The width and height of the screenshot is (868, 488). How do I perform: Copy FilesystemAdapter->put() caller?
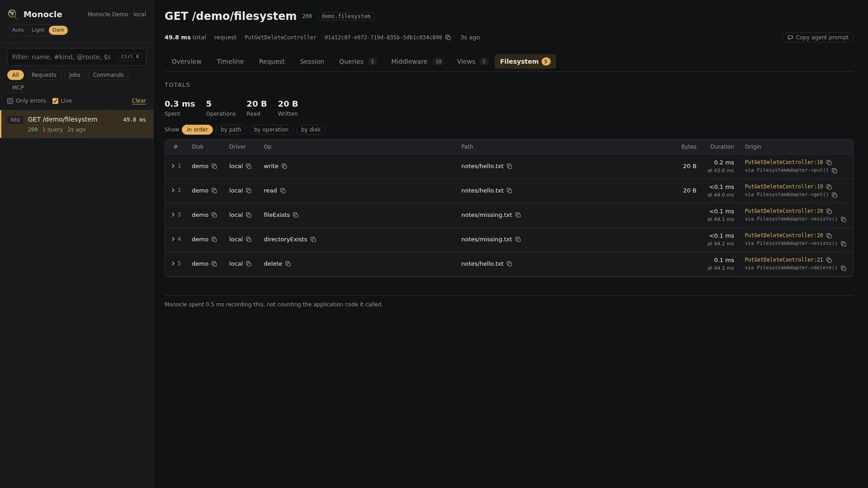tap(835, 171)
